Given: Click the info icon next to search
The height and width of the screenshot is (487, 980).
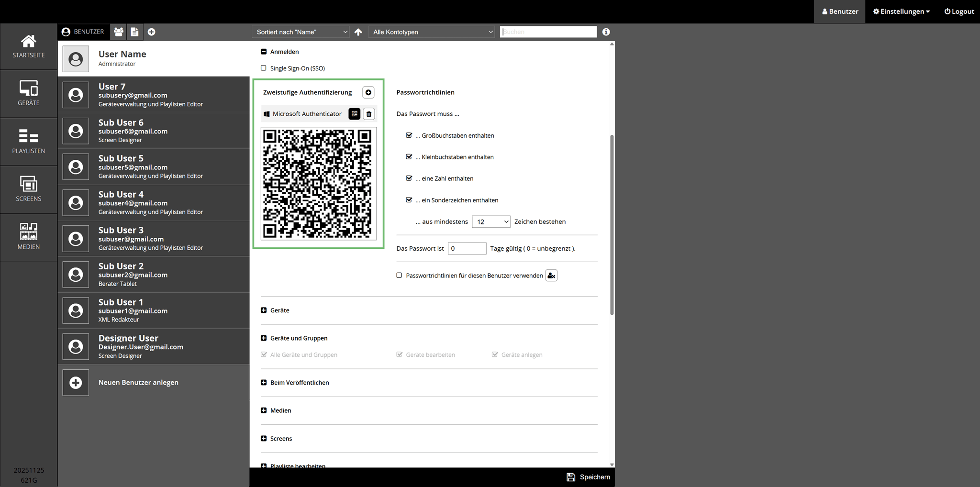Looking at the screenshot, I should pos(606,32).
